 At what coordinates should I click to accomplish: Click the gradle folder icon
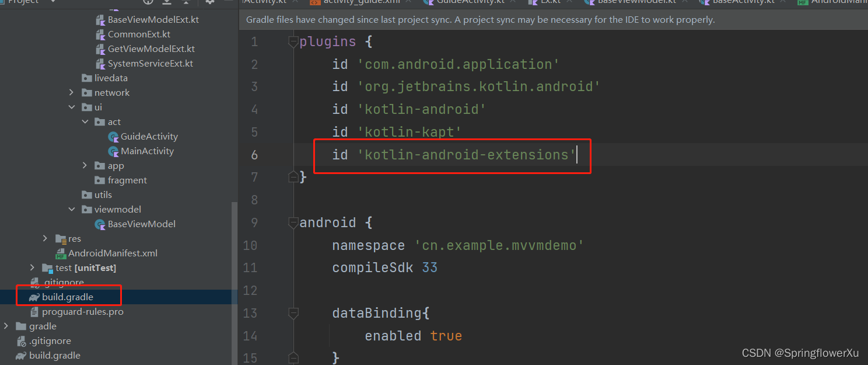point(21,326)
